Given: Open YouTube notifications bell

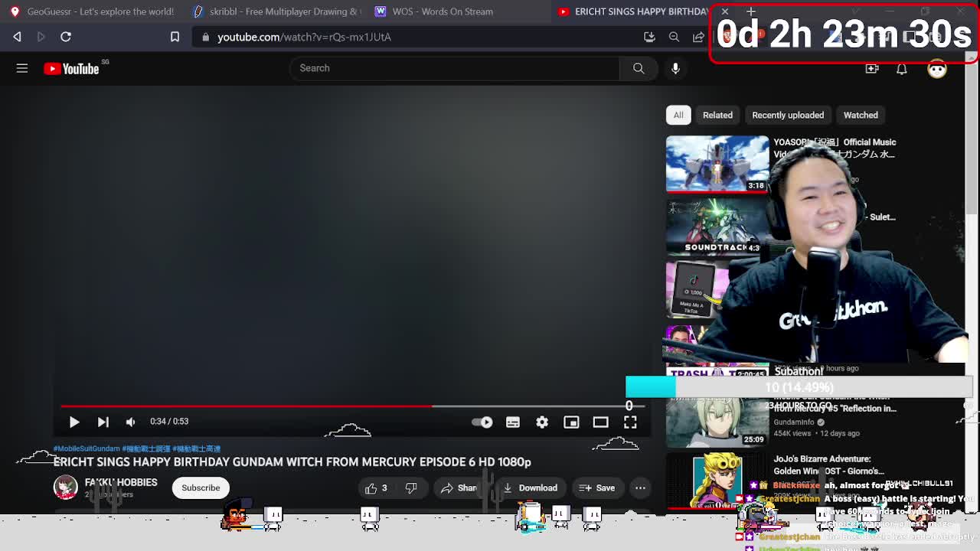Looking at the screenshot, I should tap(902, 69).
